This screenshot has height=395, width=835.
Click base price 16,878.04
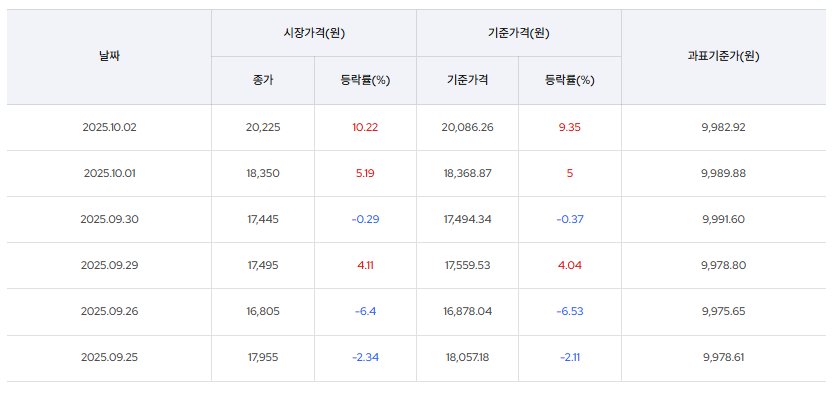click(468, 311)
